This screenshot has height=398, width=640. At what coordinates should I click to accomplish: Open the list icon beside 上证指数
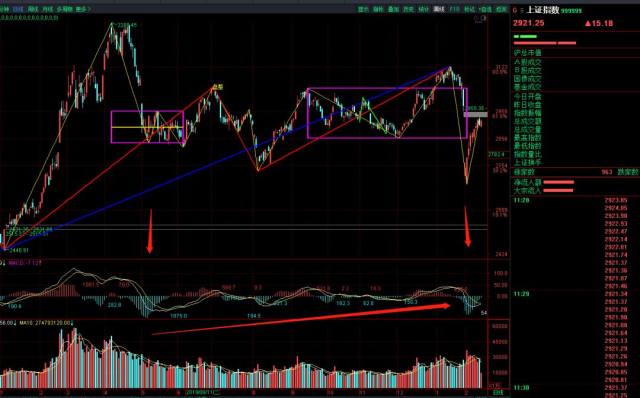[522, 11]
